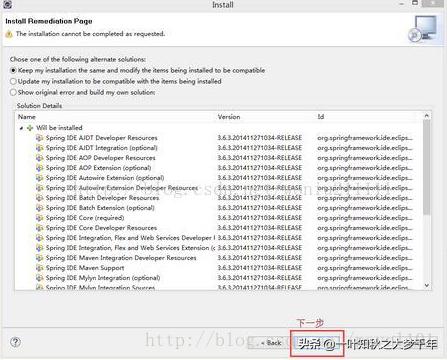Click Spring IDE Integration Flex Web Services Developer icon

coord(40,238)
